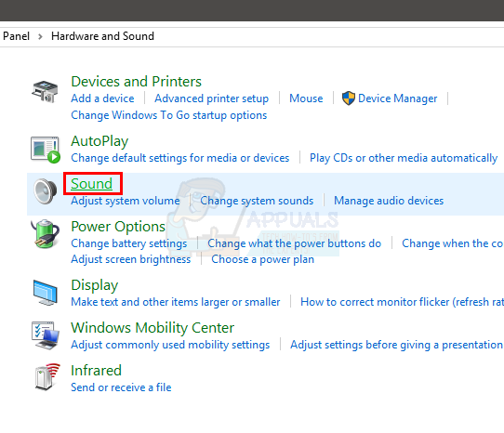The height and width of the screenshot is (433, 504).
Task: Click Adjust screen brightness
Action: (131, 259)
